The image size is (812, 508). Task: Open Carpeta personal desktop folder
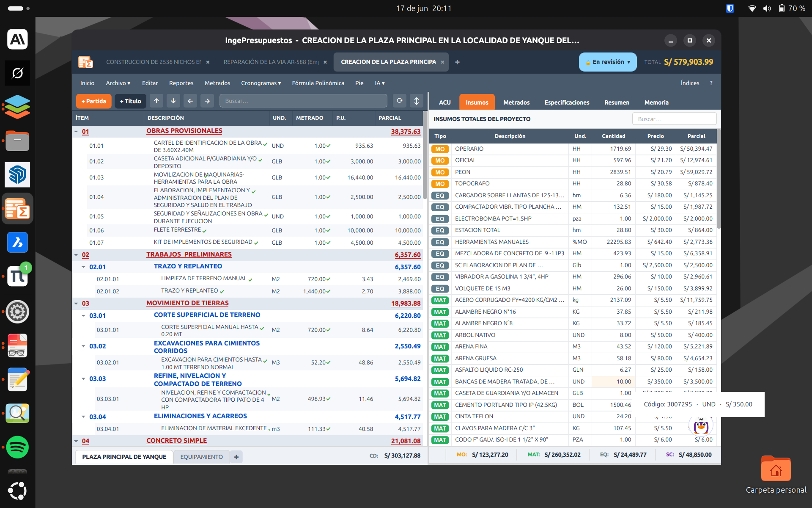point(776,475)
